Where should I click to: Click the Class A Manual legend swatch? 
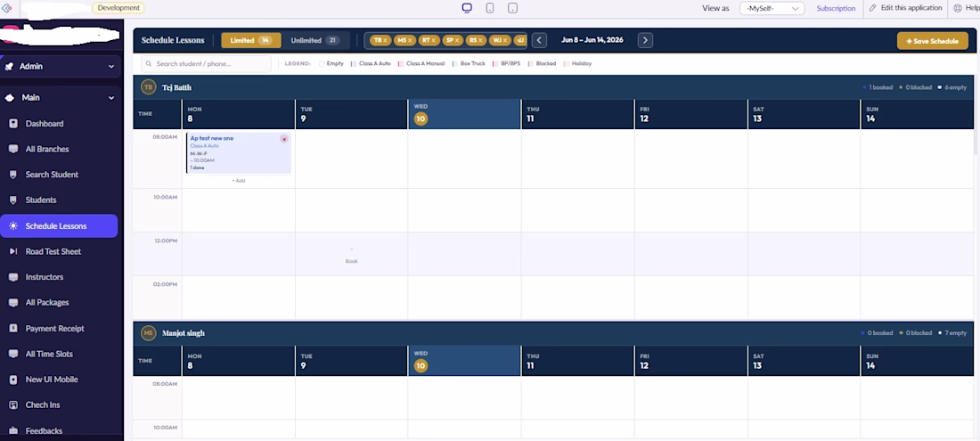pos(400,64)
